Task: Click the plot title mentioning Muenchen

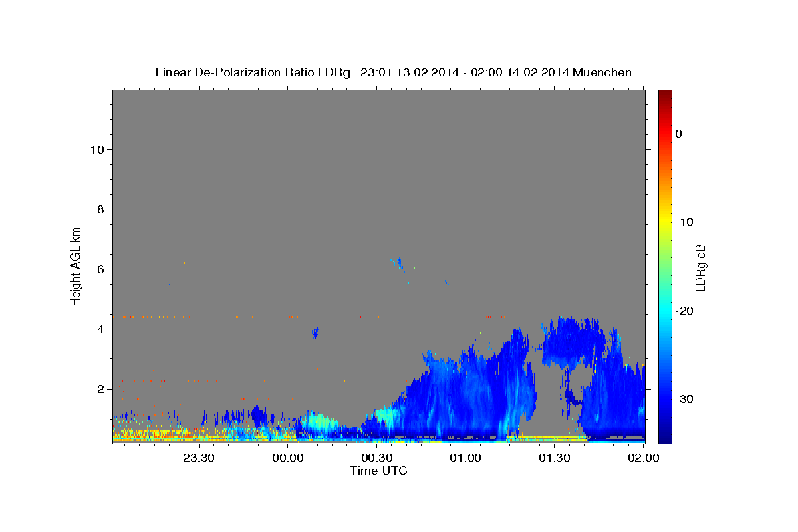Action: [x=393, y=72]
